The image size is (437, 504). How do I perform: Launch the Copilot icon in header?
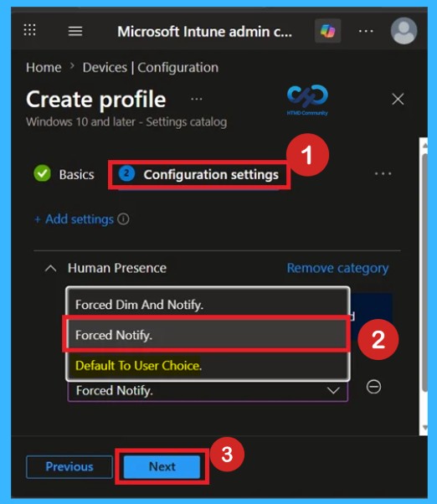(327, 31)
